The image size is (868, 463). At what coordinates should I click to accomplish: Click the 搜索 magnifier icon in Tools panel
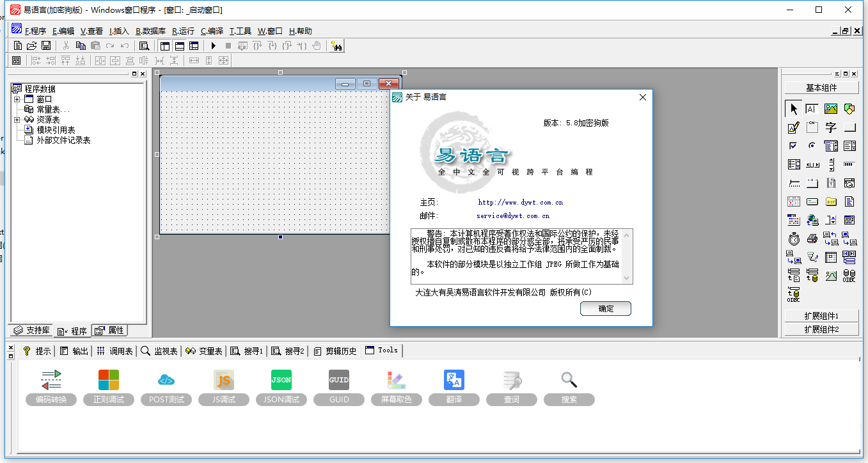(x=569, y=380)
